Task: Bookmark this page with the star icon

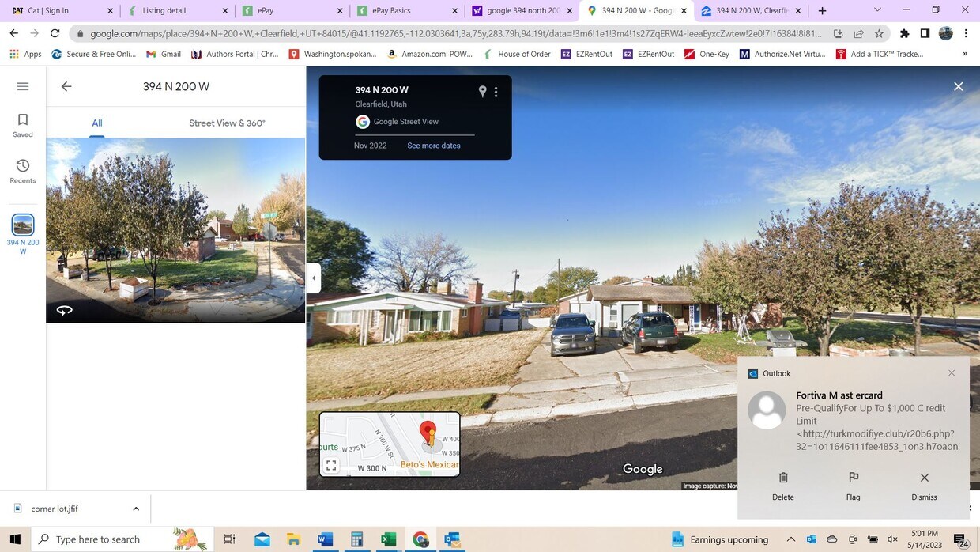Action: tap(878, 33)
